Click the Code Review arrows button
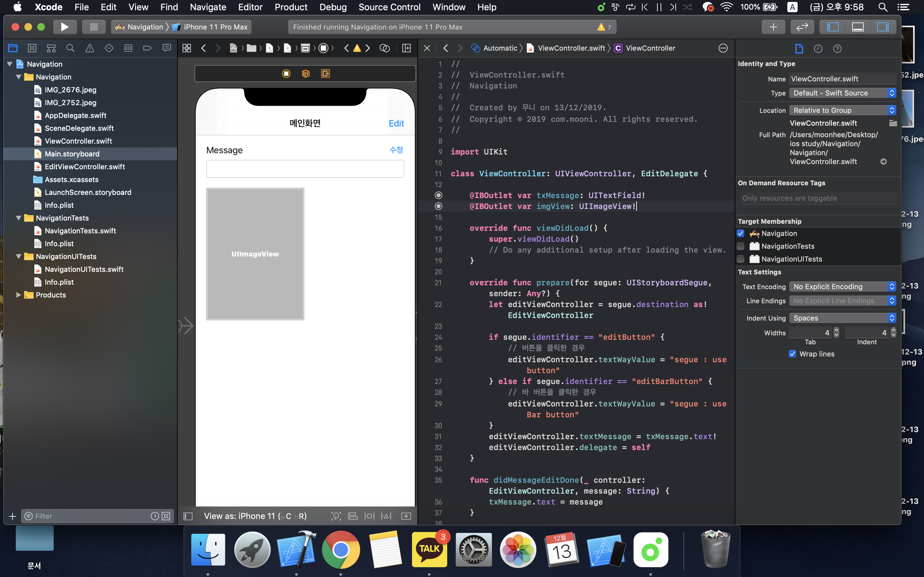The width and height of the screenshot is (924, 577). [x=802, y=27]
